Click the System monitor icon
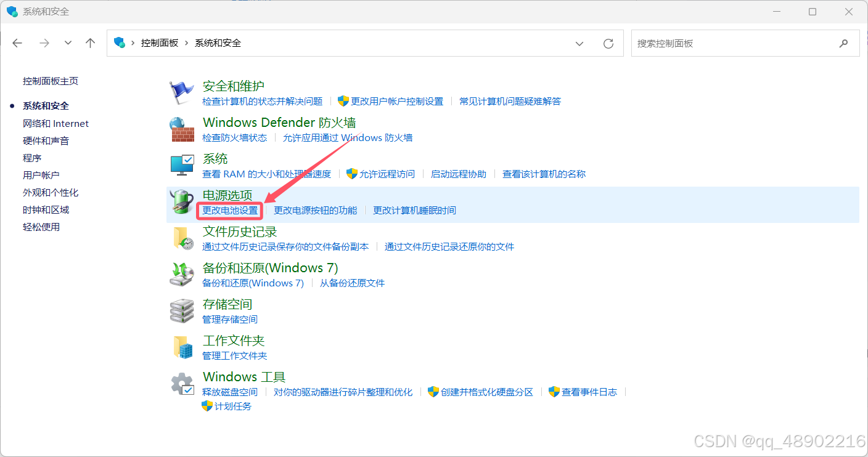868x457 pixels. 182,165
